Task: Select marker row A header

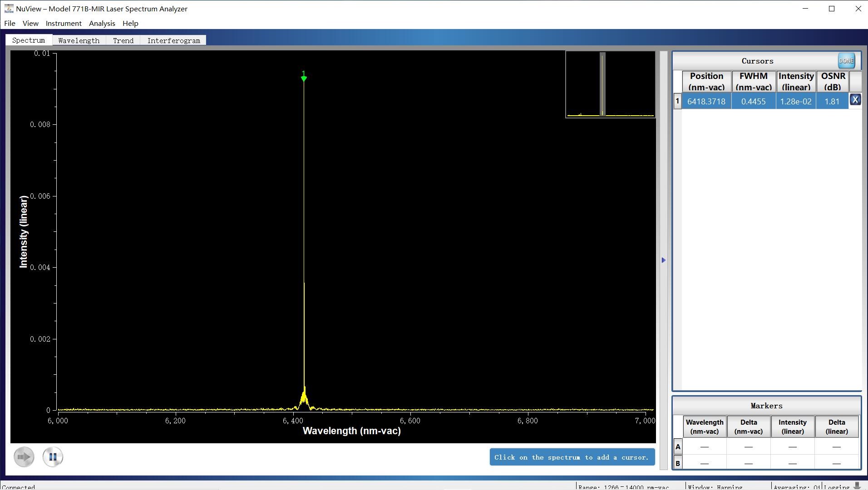Action: [678, 447]
